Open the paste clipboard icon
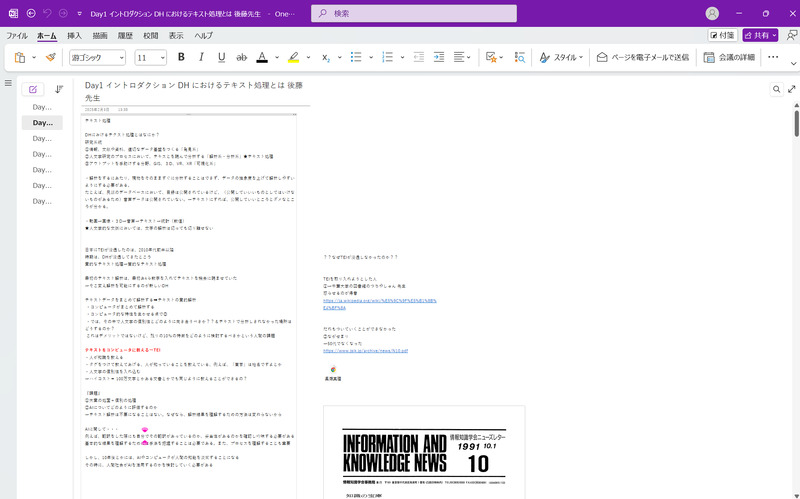The width and height of the screenshot is (800, 499). coord(19,58)
